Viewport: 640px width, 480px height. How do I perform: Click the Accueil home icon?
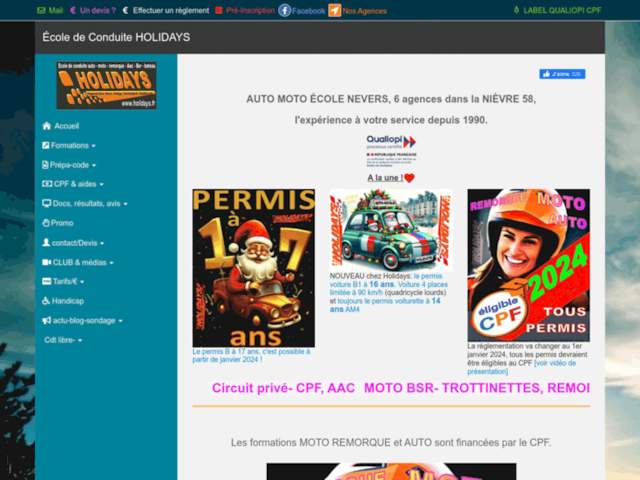click(x=46, y=126)
